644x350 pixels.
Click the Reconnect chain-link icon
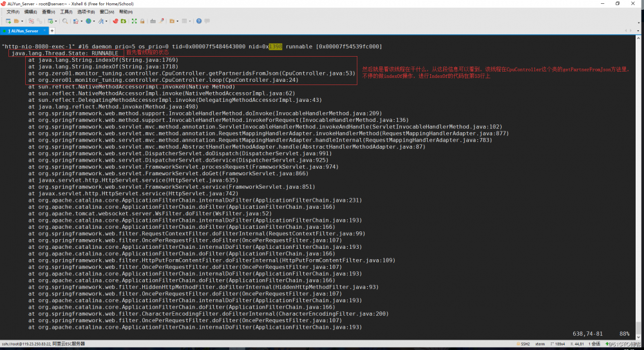(x=39, y=21)
